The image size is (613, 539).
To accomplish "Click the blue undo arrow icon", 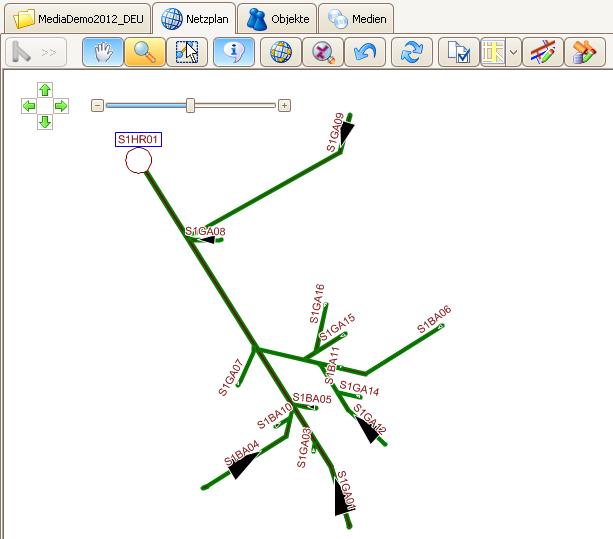I will 365,52.
